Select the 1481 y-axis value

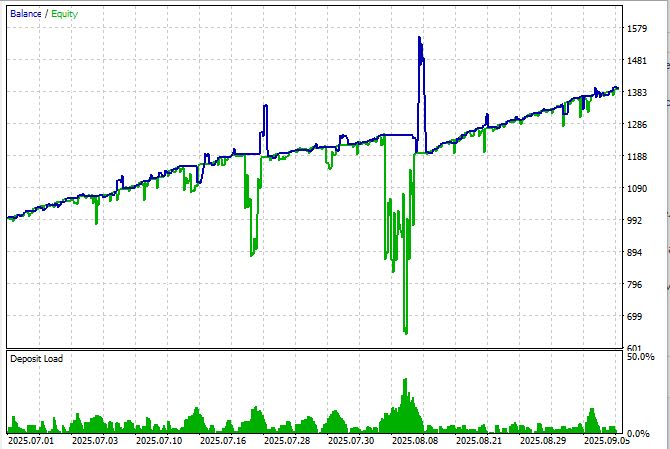[x=637, y=61]
